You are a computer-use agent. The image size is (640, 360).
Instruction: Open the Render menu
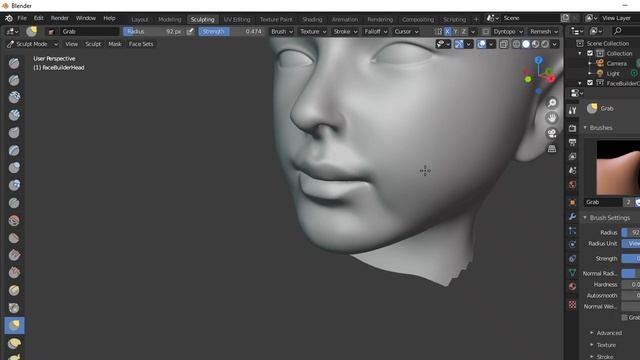[60, 18]
